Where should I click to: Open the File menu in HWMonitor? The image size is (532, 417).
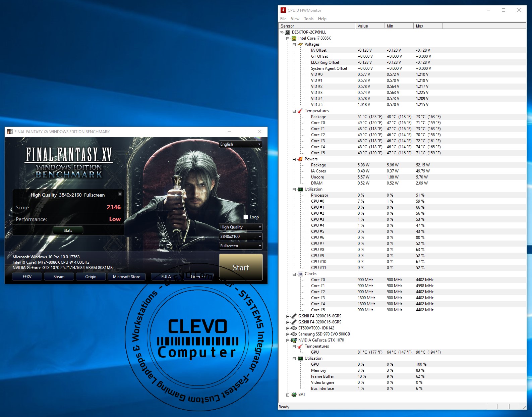point(283,19)
